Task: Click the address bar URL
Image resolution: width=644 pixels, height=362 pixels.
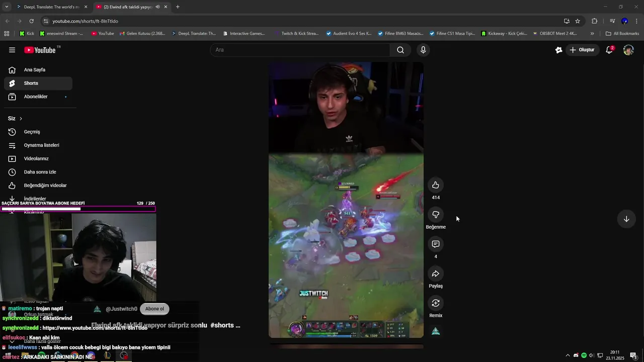Action: (x=85, y=21)
